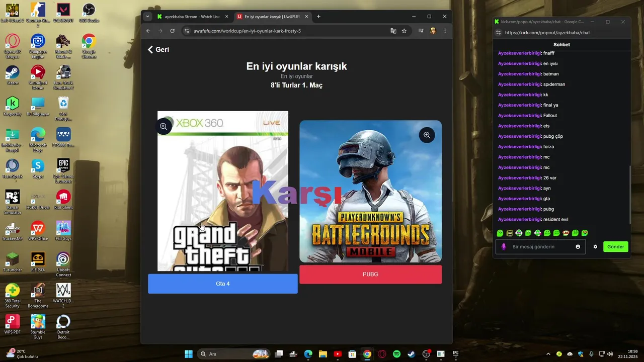This screenshot has width=644, height=362.
Task: Zoom in on the GTA 4 cover image
Action: click(x=164, y=126)
